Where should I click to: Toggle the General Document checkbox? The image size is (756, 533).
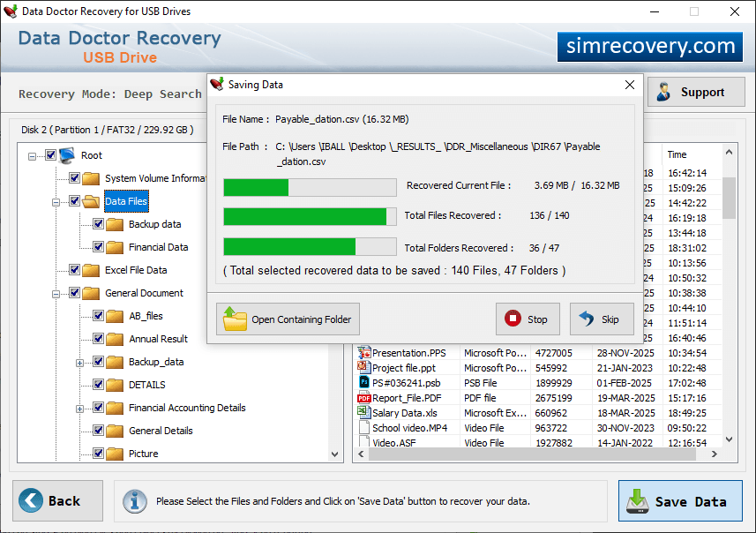pyautogui.click(x=74, y=292)
